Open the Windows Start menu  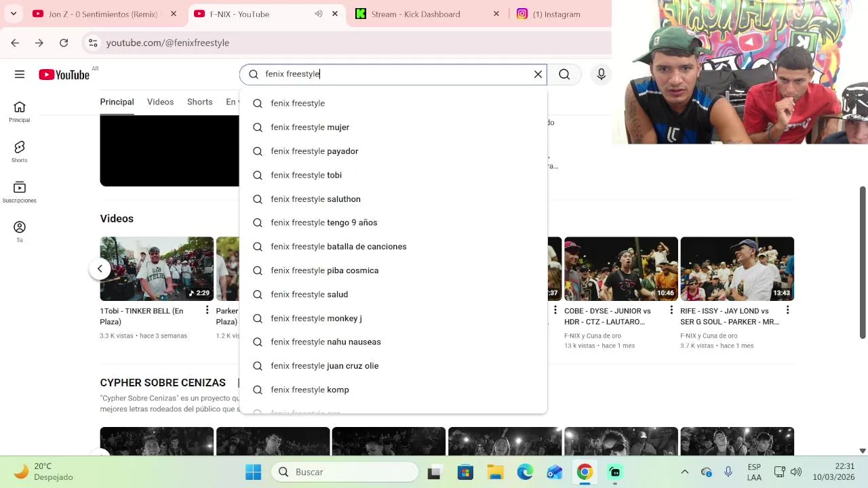tap(253, 472)
